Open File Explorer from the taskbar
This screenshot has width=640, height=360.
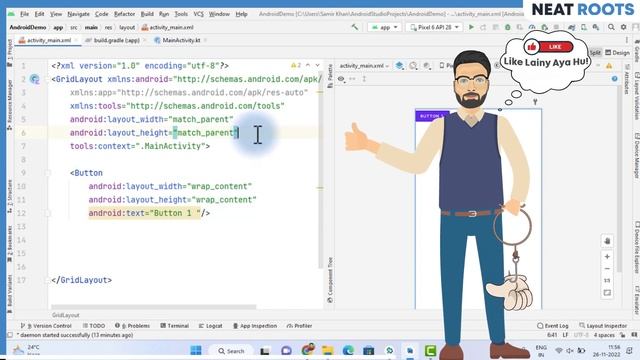click(x=327, y=350)
